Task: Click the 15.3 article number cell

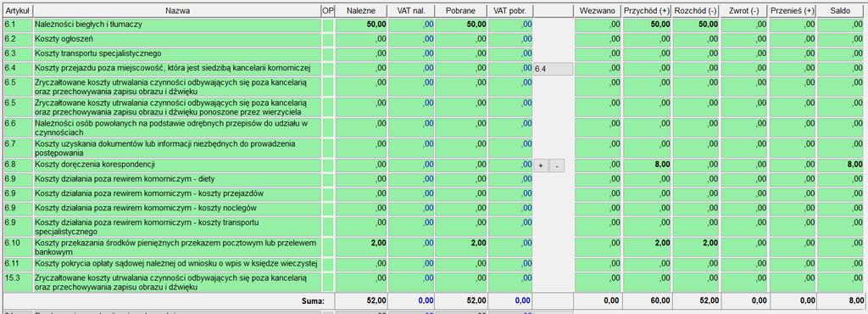Action: [18, 282]
